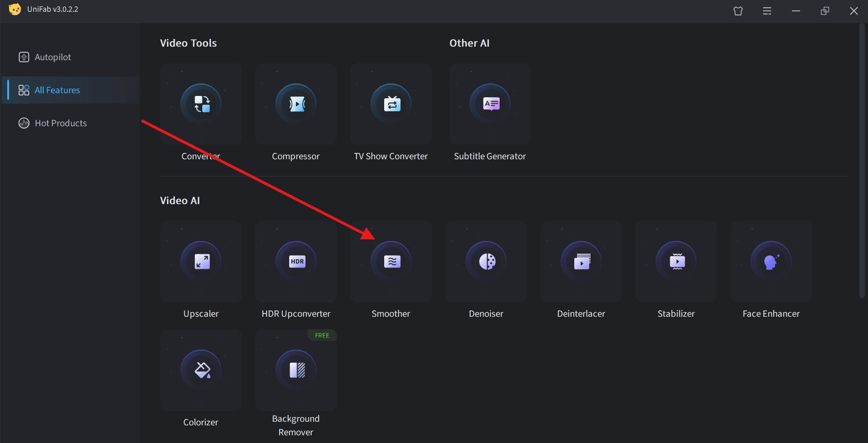Select the Upscaler AI tool icon
Image resolution: width=868 pixels, height=443 pixels.
click(201, 262)
